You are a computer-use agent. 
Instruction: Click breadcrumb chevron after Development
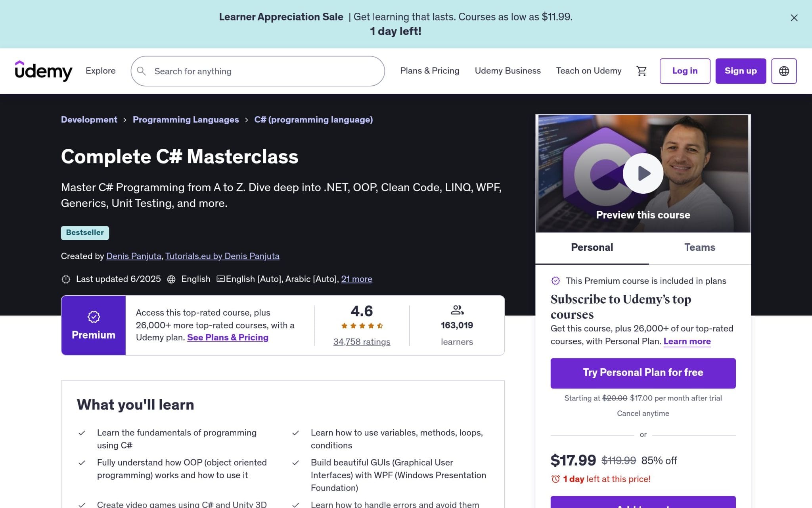(x=125, y=120)
